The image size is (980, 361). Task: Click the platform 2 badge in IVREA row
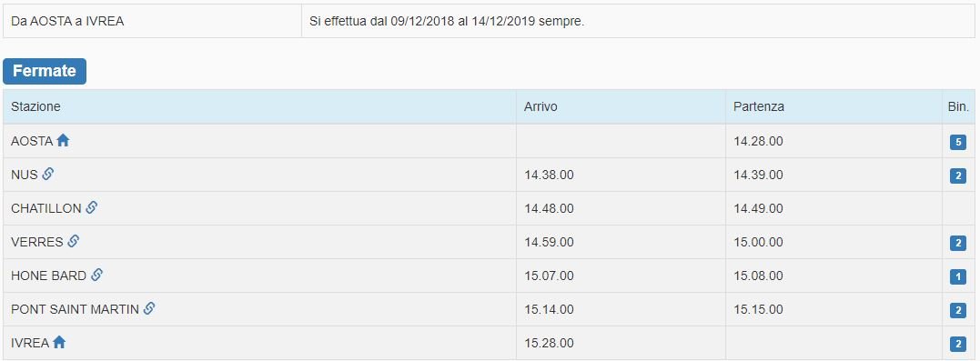[957, 344]
